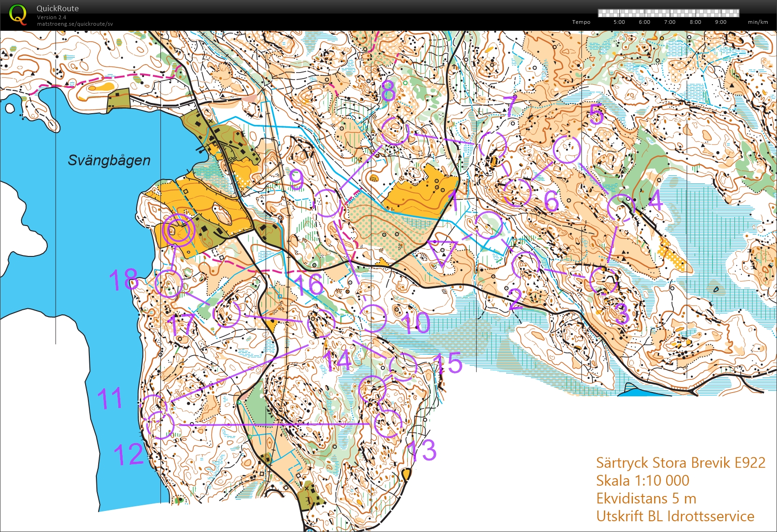Click "Utskrift BL Idrottsservice" credit text

(x=675, y=516)
